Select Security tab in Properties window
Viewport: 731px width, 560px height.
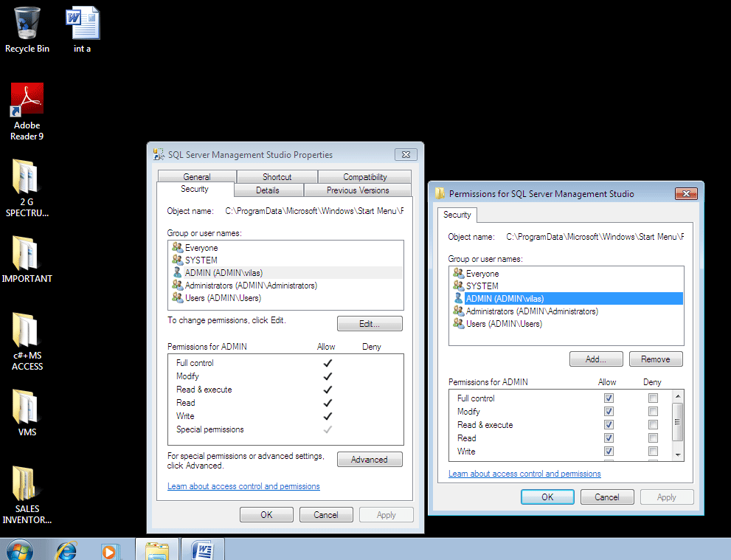195,189
